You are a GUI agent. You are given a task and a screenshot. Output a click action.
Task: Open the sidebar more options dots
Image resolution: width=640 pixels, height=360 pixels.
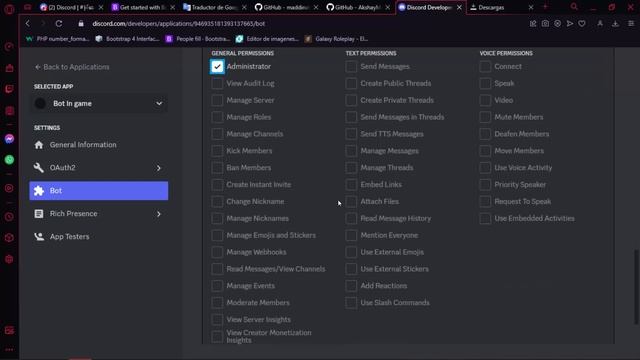[x=9, y=350]
